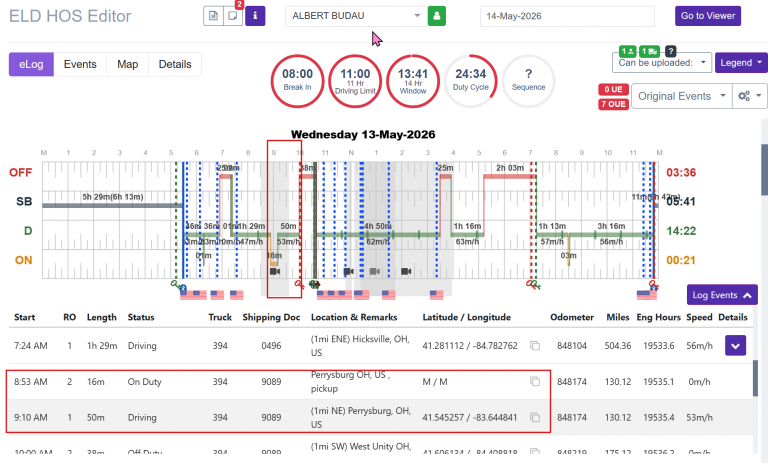This screenshot has width=768, height=463.
Task: Click shipping doc 0496 cell
Action: 271,346
